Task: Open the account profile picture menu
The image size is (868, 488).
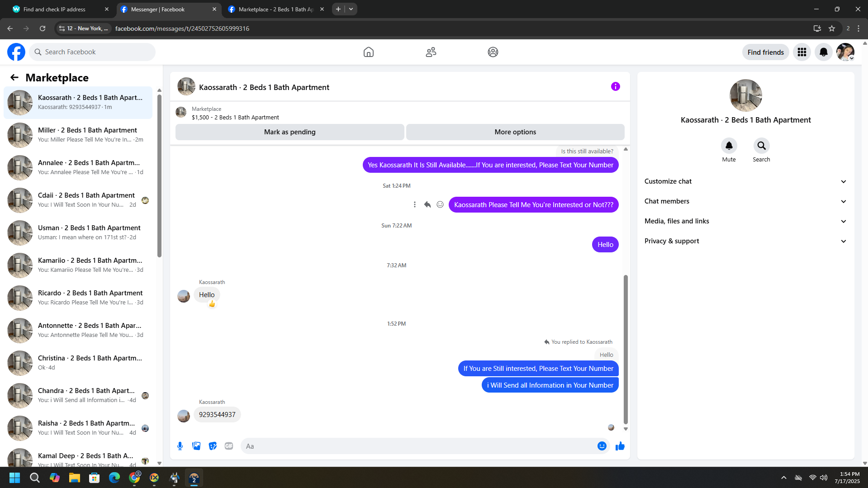Action: [845, 52]
